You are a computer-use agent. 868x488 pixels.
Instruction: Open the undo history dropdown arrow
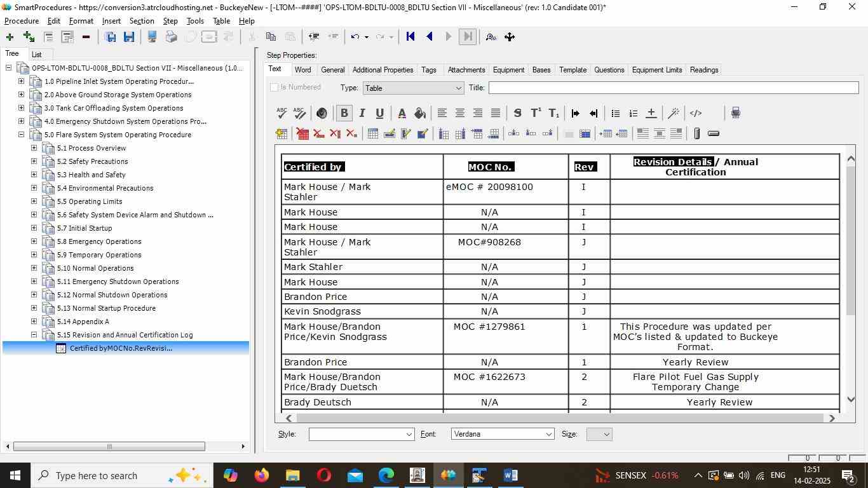(x=366, y=37)
